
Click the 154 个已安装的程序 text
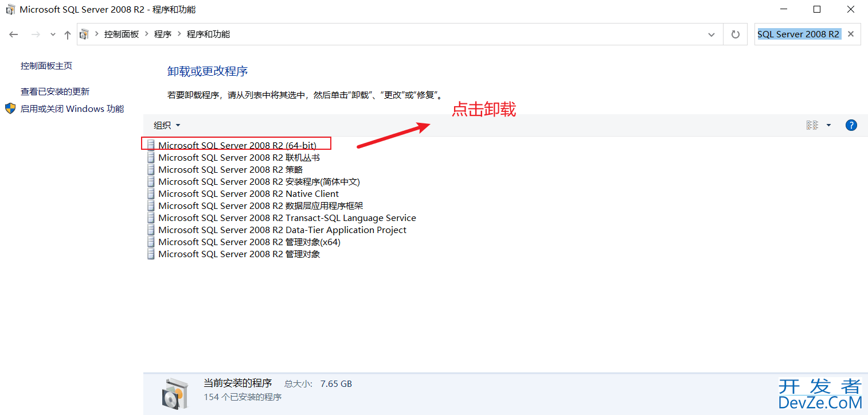tap(243, 397)
